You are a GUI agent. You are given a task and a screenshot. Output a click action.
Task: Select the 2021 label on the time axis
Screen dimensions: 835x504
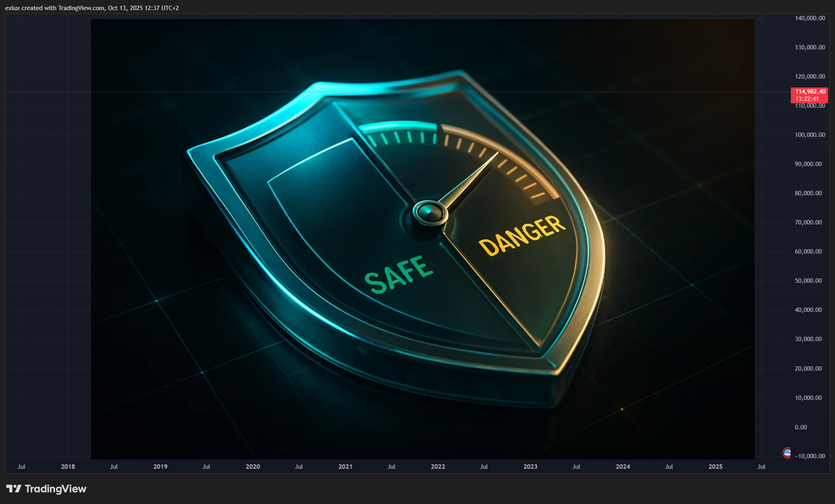click(345, 466)
